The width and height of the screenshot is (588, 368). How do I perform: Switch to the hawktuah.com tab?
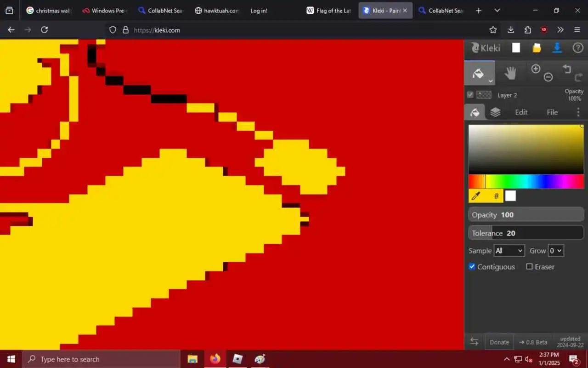(x=217, y=11)
